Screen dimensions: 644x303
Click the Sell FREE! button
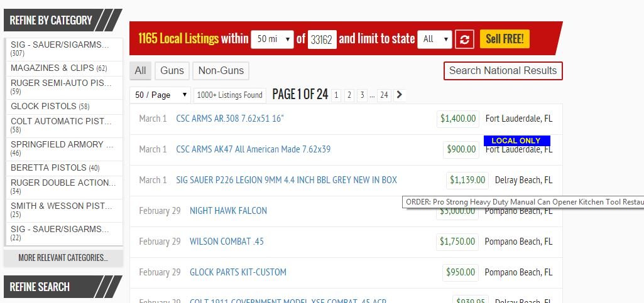point(505,39)
